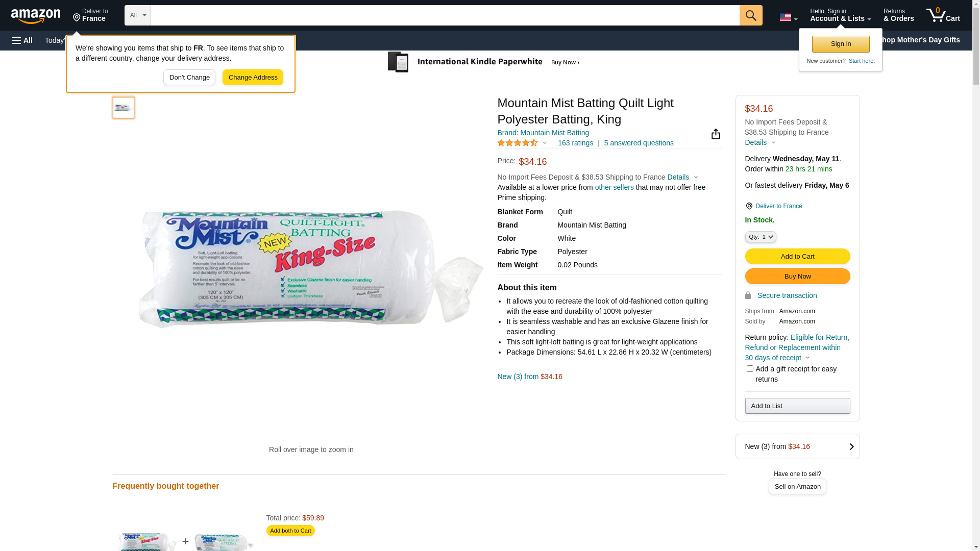Click the US flag language selector
980x551 pixels.
tap(788, 17)
